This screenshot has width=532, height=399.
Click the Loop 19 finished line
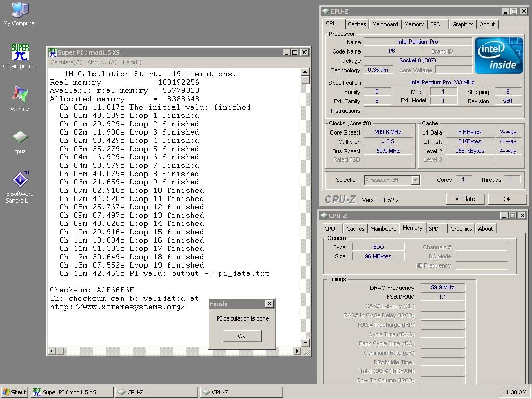pyautogui.click(x=131, y=265)
